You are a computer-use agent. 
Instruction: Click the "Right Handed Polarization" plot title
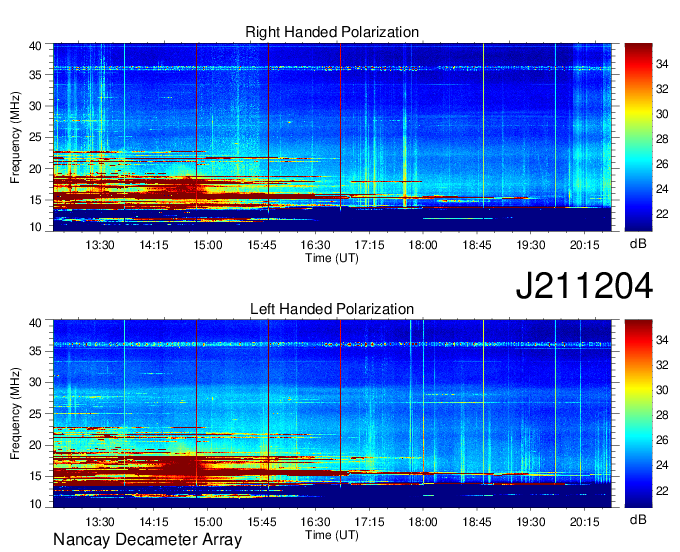coord(332,32)
